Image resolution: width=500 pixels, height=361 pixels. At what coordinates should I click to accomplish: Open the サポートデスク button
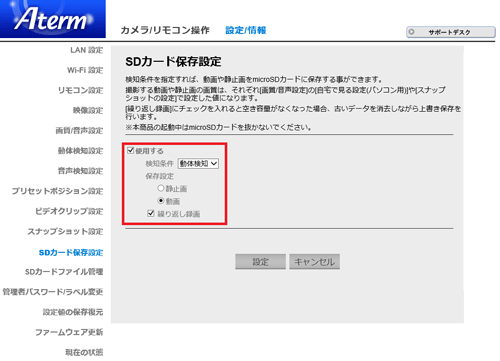point(451,32)
